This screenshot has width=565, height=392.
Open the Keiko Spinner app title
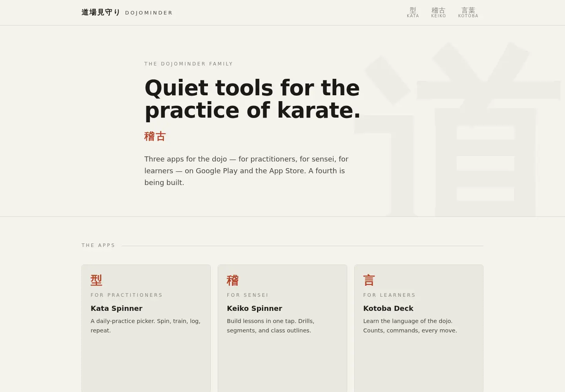pyautogui.click(x=255, y=309)
